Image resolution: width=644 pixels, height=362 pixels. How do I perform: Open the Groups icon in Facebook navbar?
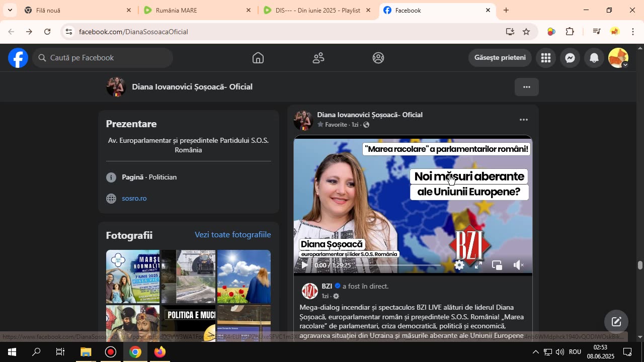(x=378, y=58)
